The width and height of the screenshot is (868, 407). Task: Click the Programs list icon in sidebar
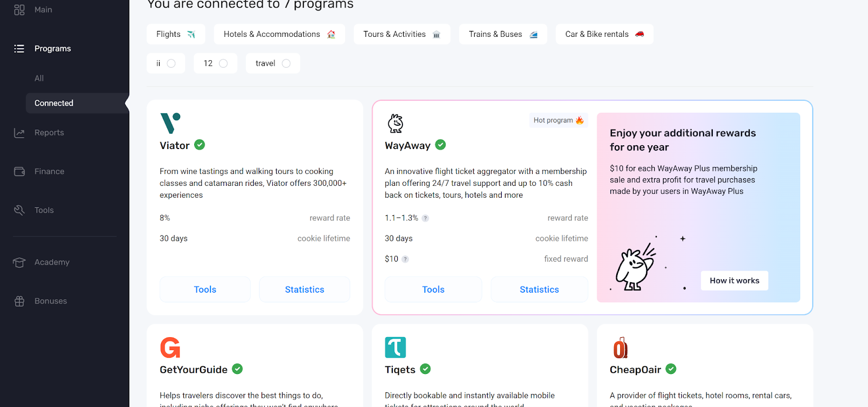point(20,49)
